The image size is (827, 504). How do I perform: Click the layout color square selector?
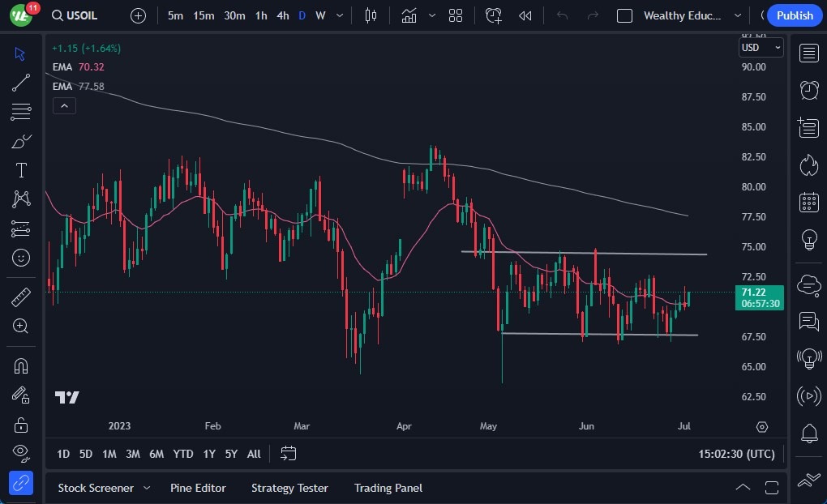click(624, 15)
